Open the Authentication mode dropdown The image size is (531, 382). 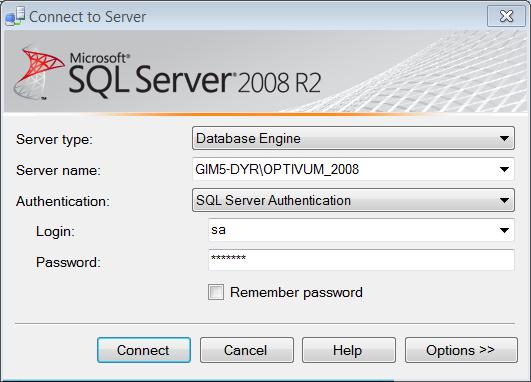click(353, 200)
